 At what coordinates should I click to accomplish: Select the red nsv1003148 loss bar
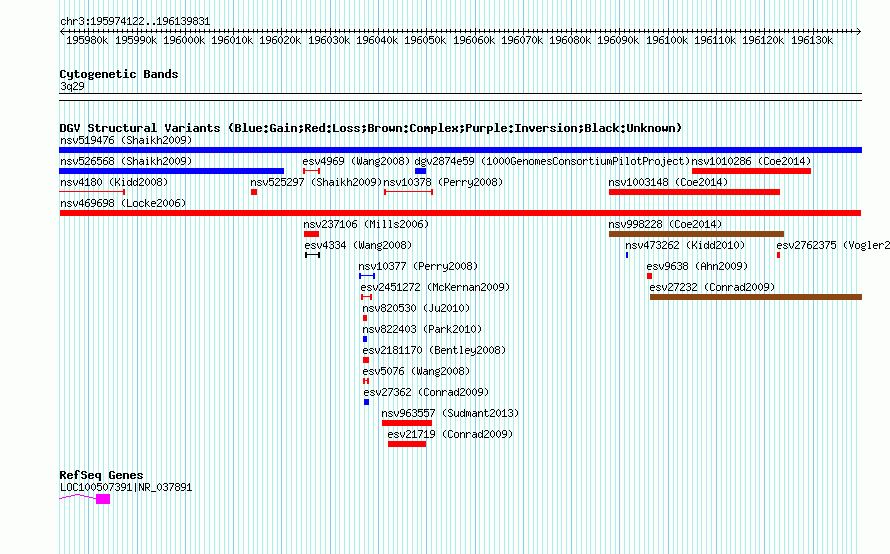tap(694, 192)
